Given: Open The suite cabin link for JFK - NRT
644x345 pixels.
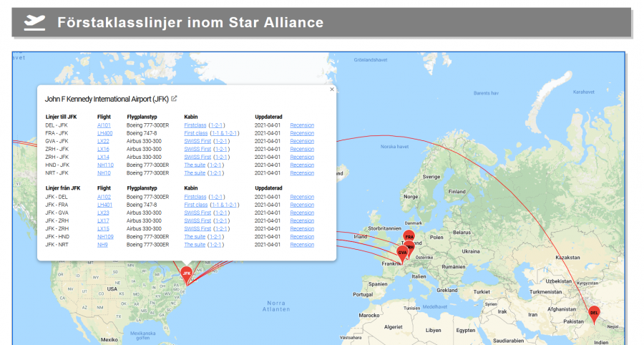Looking at the screenshot, I should pos(195,245).
